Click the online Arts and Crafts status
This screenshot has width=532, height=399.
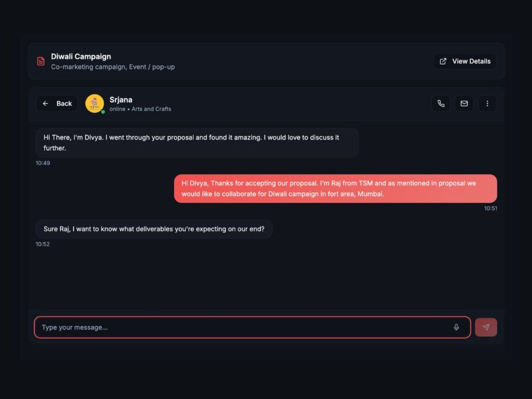pyautogui.click(x=140, y=109)
